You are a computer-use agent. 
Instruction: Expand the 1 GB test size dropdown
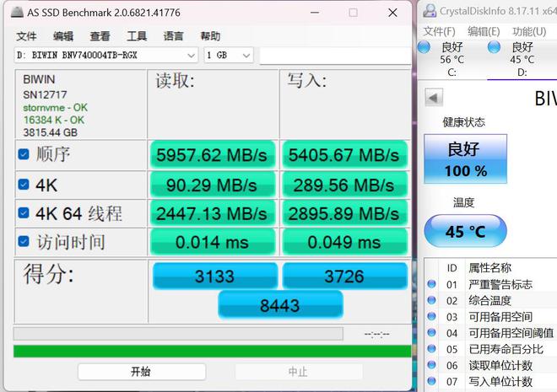tap(228, 55)
